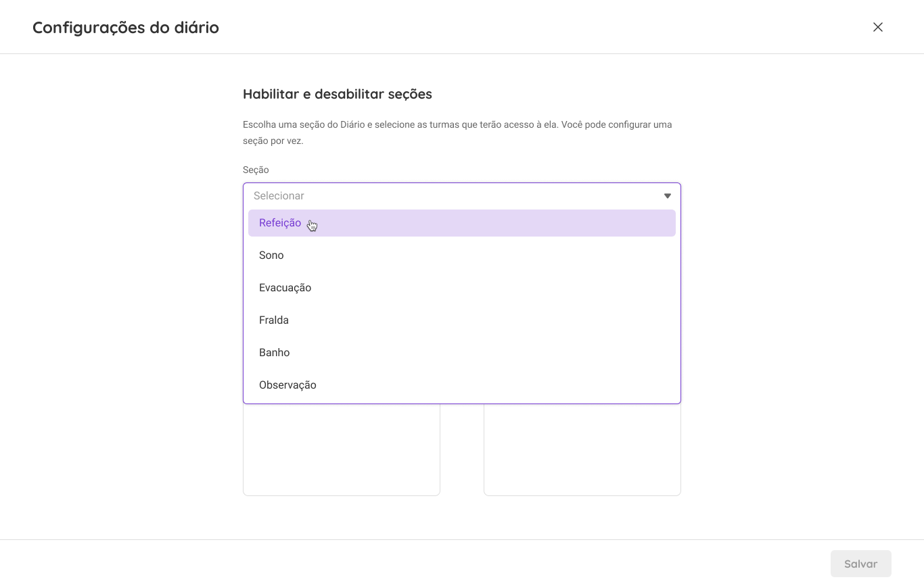Close the Configurações do diário dialog
Image resolution: width=924 pixels, height=588 pixels.
tap(878, 27)
